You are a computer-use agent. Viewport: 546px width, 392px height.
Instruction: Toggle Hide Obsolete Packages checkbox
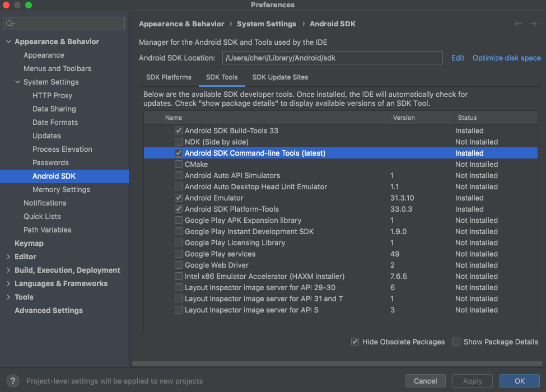(355, 342)
